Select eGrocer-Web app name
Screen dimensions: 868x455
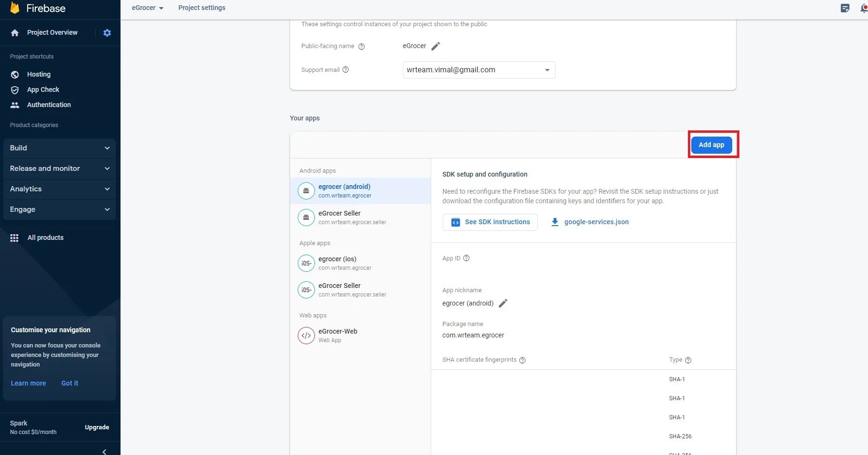click(338, 331)
